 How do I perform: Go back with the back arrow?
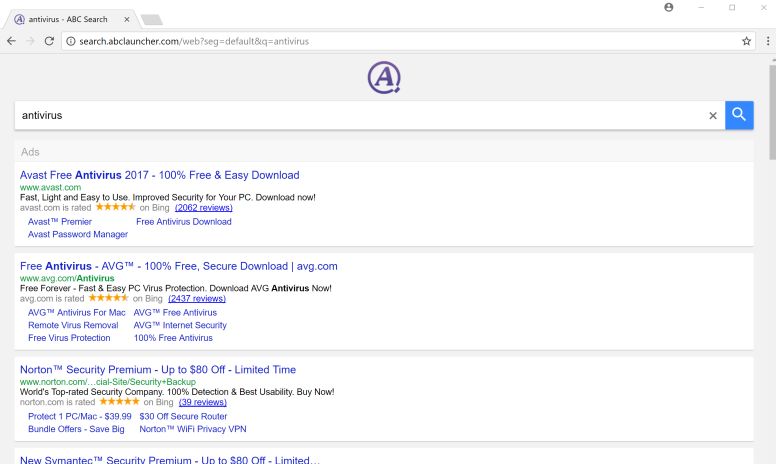(11, 41)
